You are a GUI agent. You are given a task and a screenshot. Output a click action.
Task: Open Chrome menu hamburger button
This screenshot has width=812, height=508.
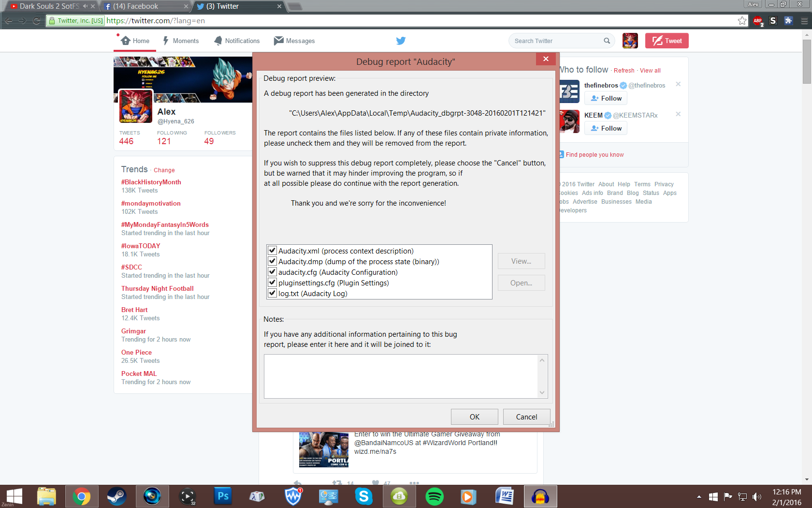804,21
